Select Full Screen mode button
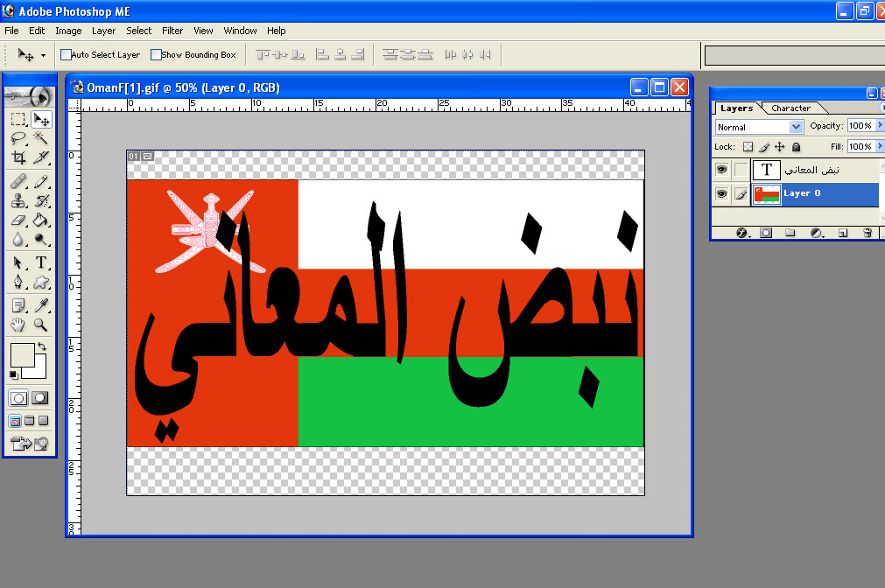This screenshot has height=588, width=885. pos(44,420)
